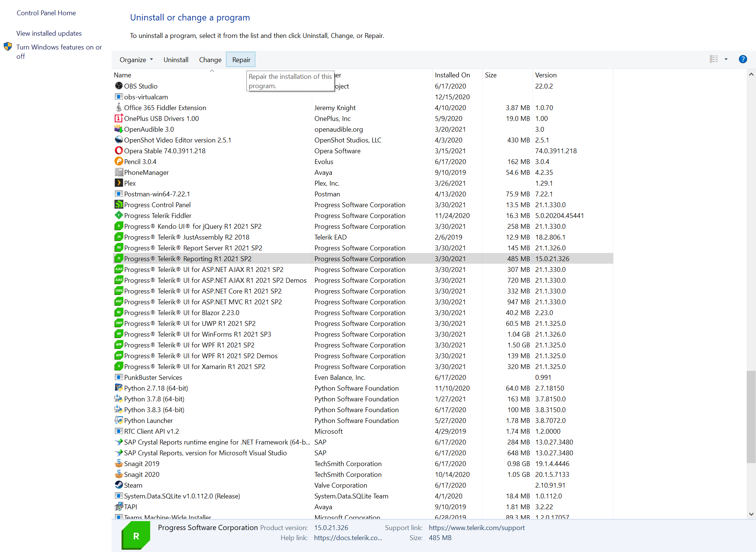Viewport: 756px width, 552px height.
Task: Click the OnePlus USB Drivers icon
Action: [x=119, y=118]
